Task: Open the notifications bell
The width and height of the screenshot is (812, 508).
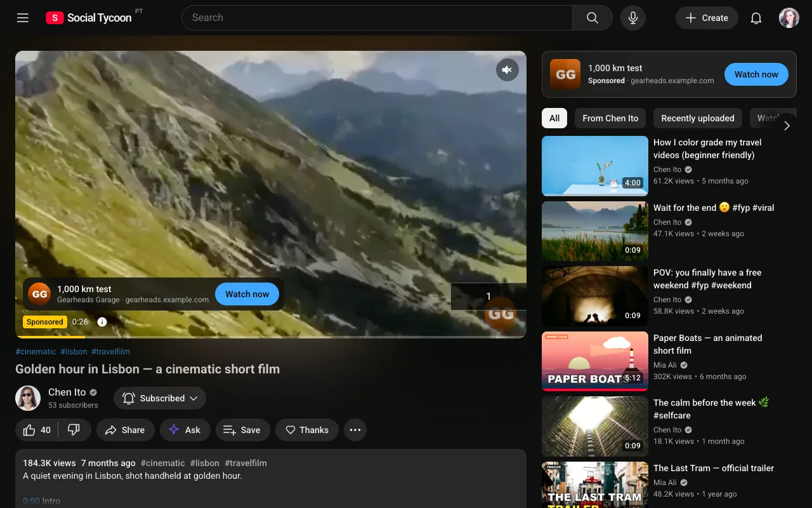Action: pyautogui.click(x=756, y=18)
